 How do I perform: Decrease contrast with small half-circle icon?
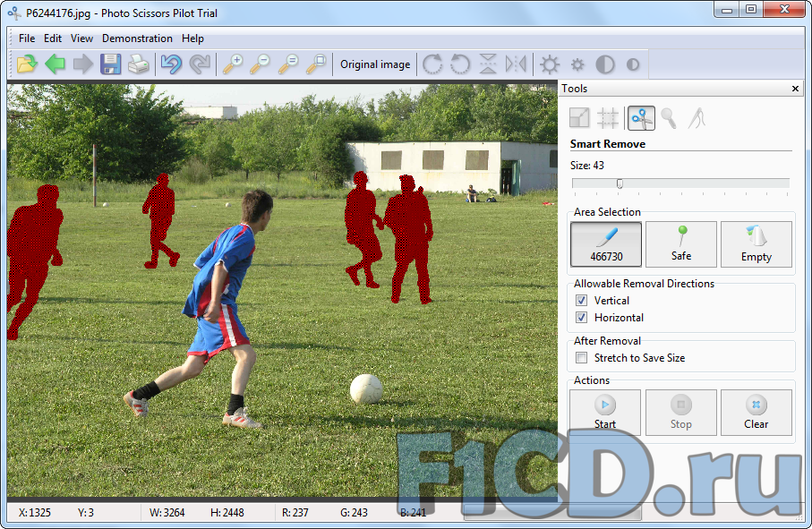(633, 64)
